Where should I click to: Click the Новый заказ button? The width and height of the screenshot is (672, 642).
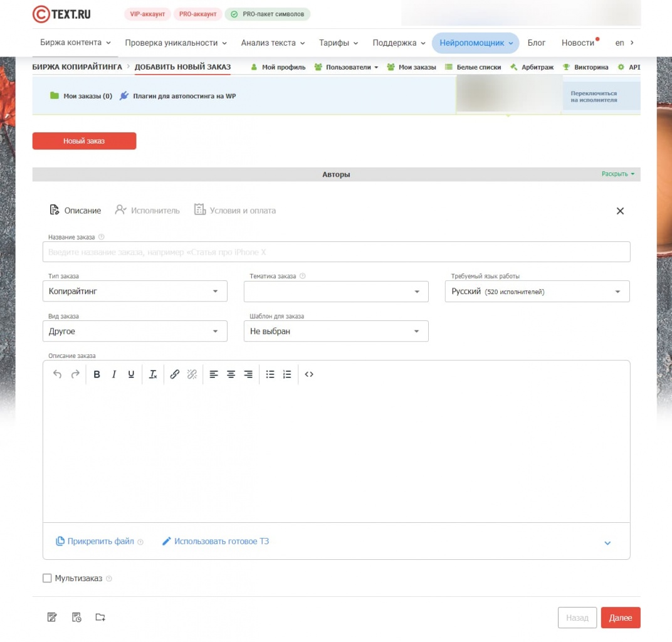85,141
